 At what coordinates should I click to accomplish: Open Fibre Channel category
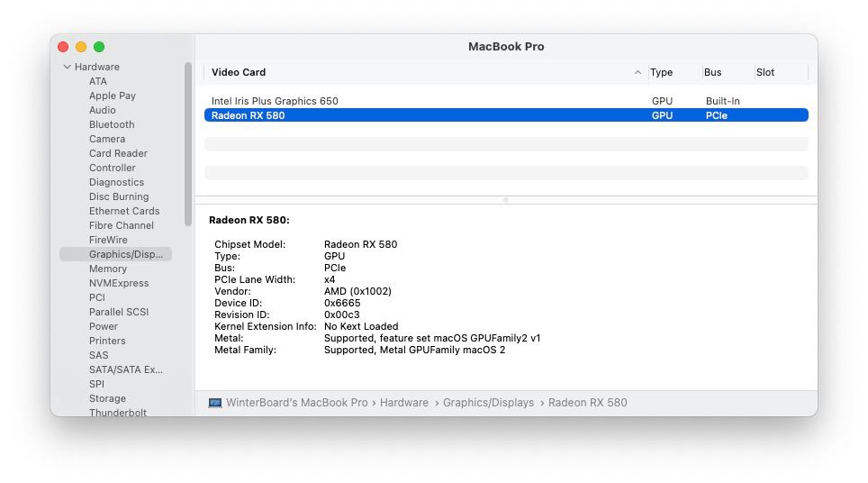(122, 225)
